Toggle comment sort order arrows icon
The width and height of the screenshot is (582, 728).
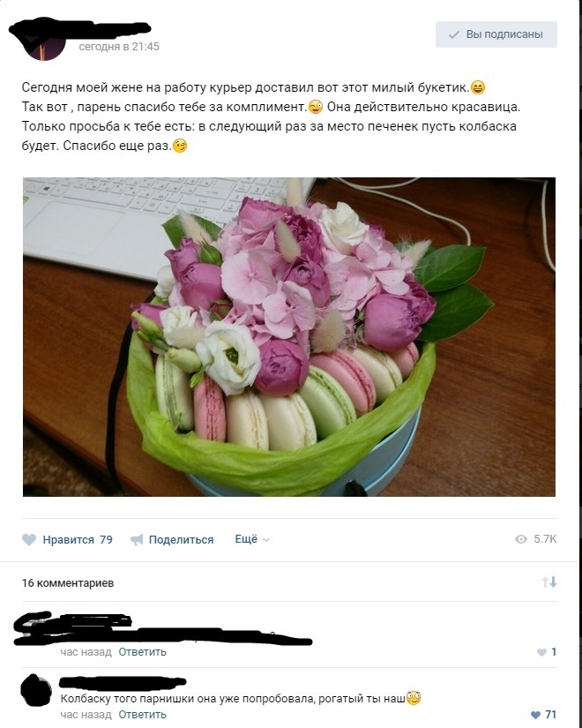tap(549, 582)
